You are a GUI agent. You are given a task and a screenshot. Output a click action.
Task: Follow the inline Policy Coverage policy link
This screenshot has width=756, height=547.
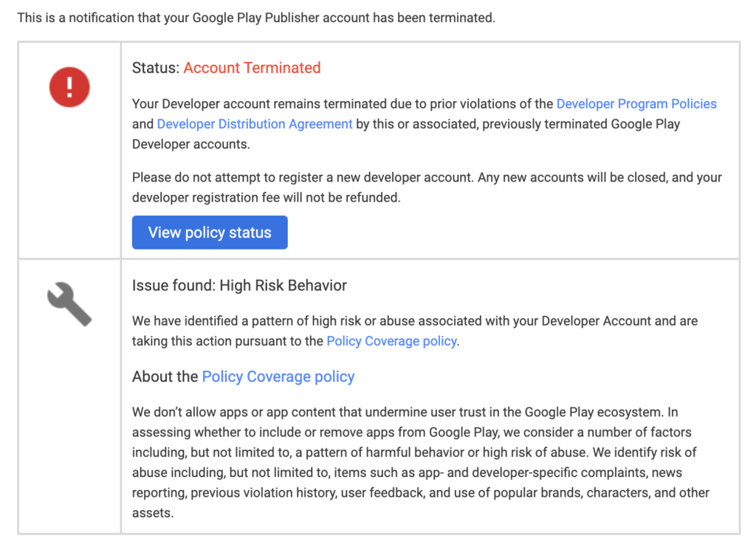tap(391, 341)
